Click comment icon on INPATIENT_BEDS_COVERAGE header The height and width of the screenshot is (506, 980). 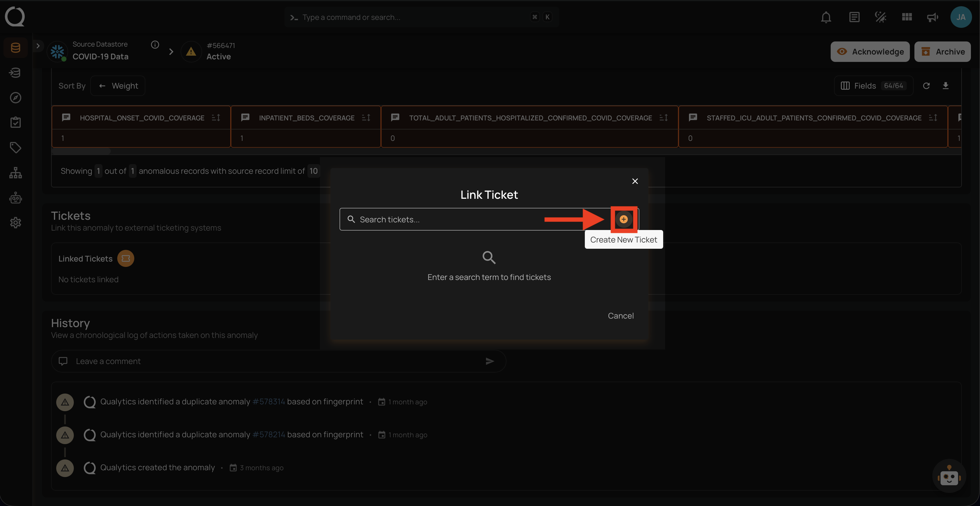(x=245, y=118)
